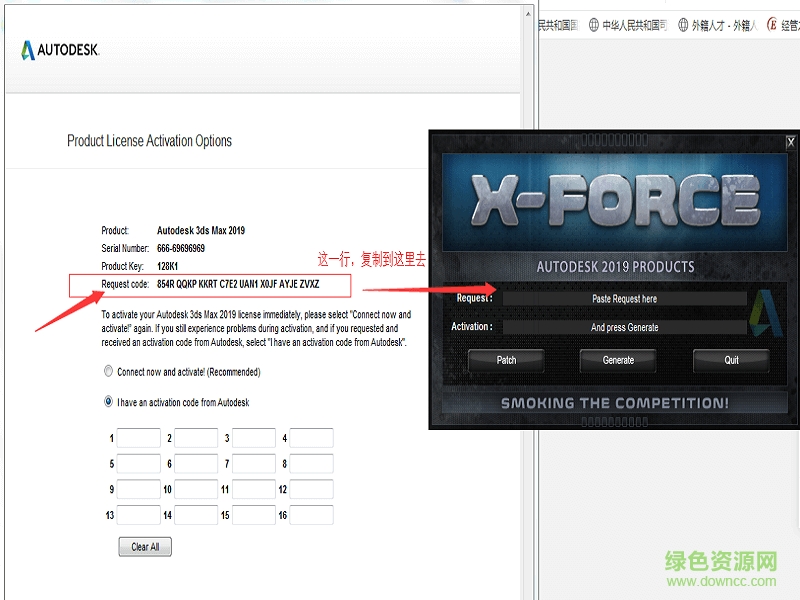Click the serial number 666-69696969
The image size is (800, 600).
(181, 248)
